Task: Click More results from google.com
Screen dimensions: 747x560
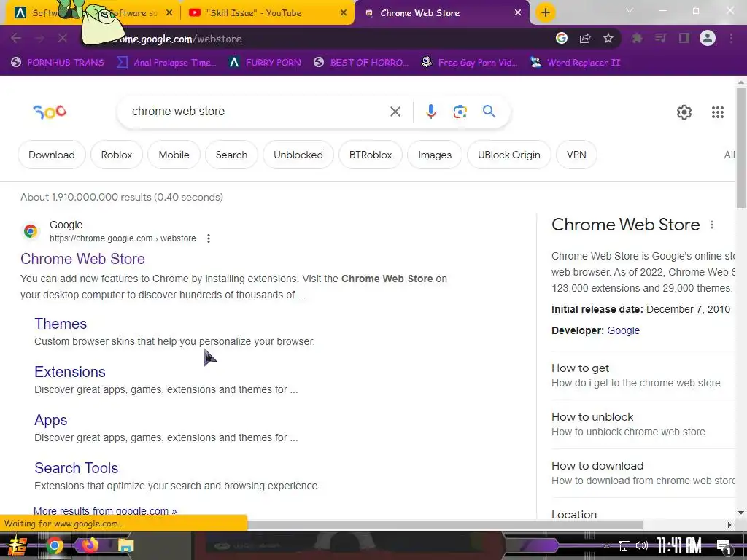Action: [105, 511]
